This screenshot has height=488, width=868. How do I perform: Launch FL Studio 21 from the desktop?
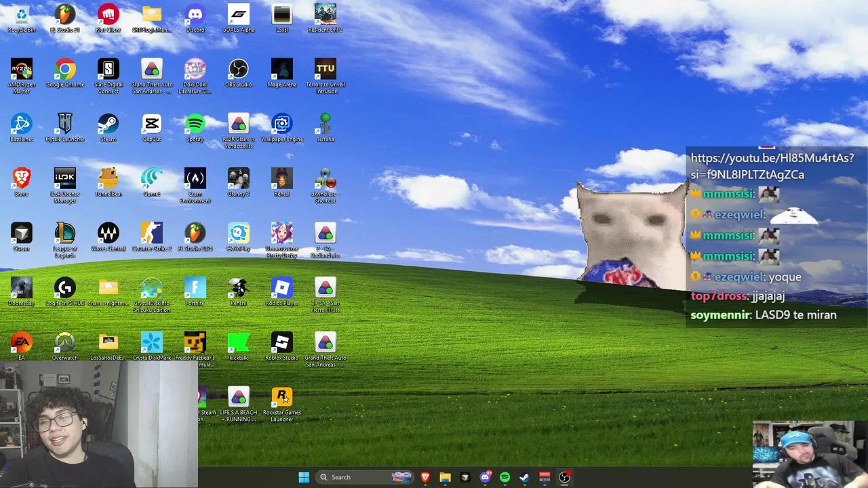(x=65, y=18)
